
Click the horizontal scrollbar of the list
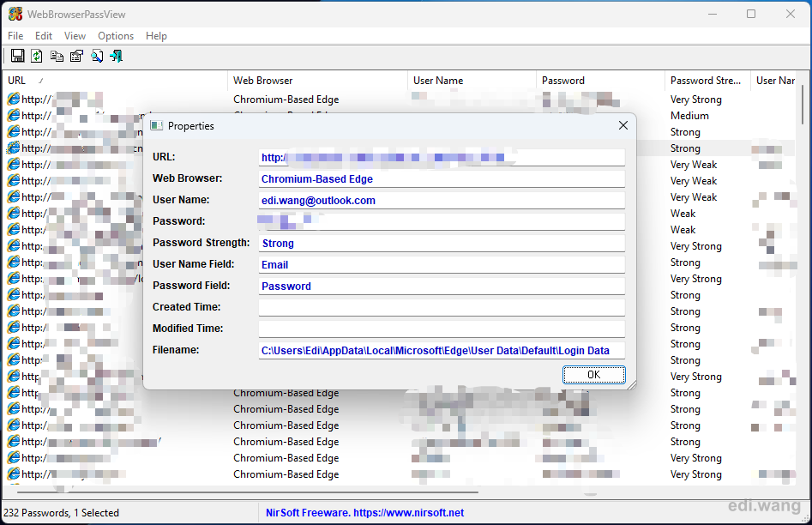coord(248,492)
